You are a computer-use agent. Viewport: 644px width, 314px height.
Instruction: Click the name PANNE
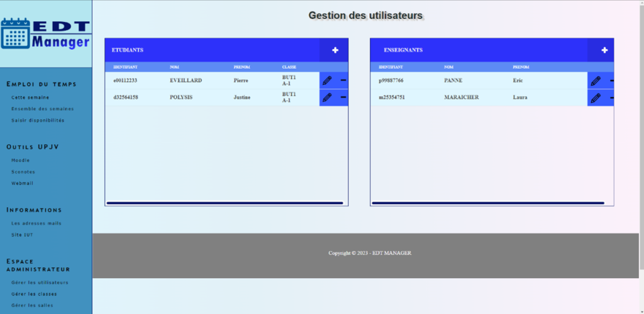(x=453, y=81)
